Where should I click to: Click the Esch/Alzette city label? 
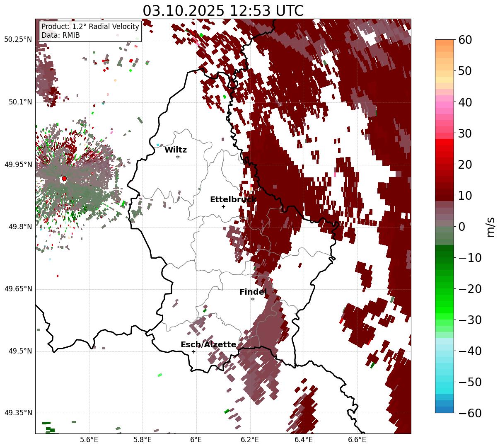coord(208,344)
